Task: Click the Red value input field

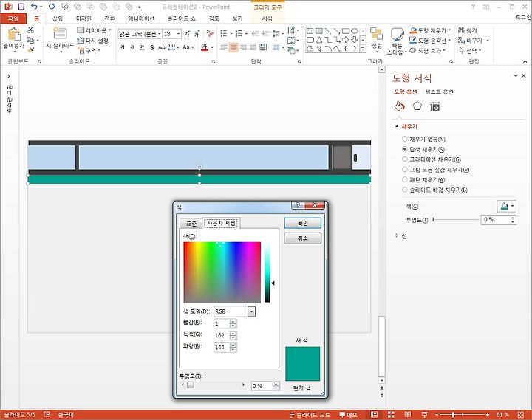Action: pos(222,323)
